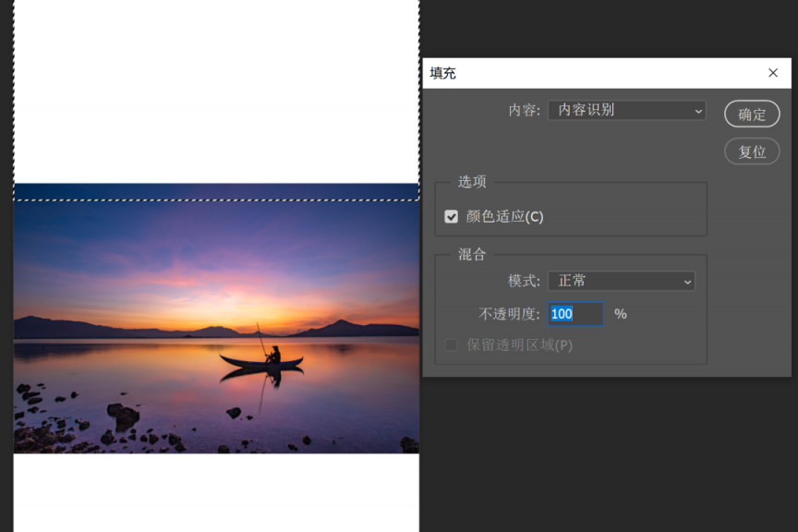
Task: Toggle the 颜色适应(C) checkbox
Action: click(x=452, y=217)
